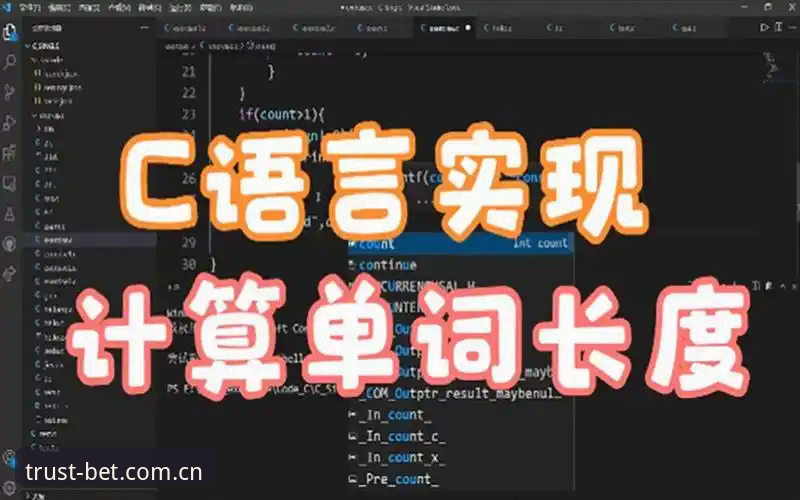Collapse the first folder under CSINGLE
Viewport: 800px width, 500px height.
point(48,60)
